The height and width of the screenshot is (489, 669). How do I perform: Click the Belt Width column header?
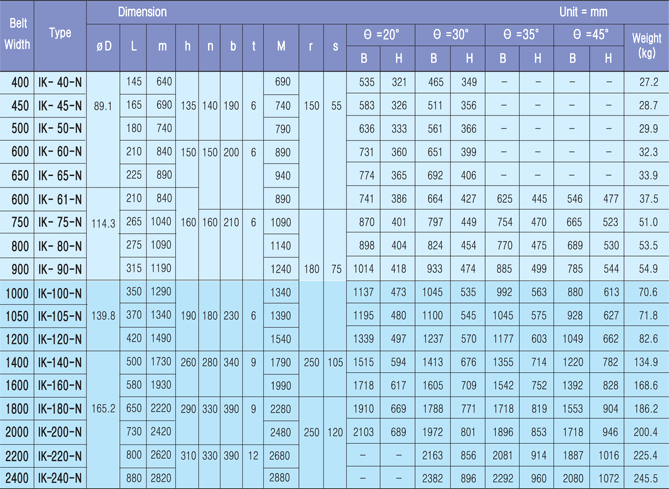pyautogui.click(x=19, y=32)
